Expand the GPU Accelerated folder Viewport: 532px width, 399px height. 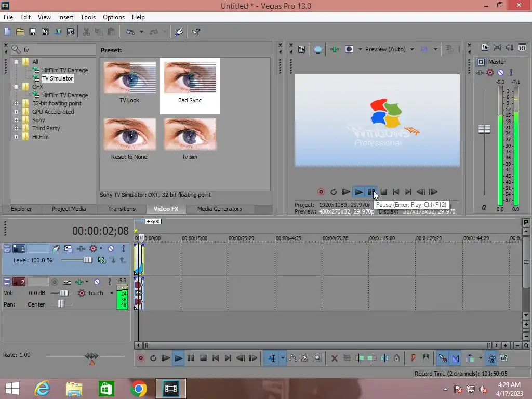(16, 112)
